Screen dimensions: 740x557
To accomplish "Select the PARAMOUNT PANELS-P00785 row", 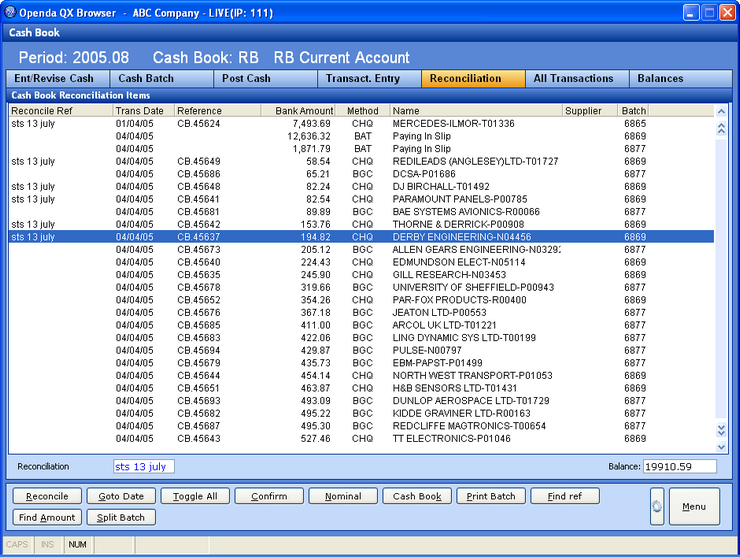I will pos(362,199).
